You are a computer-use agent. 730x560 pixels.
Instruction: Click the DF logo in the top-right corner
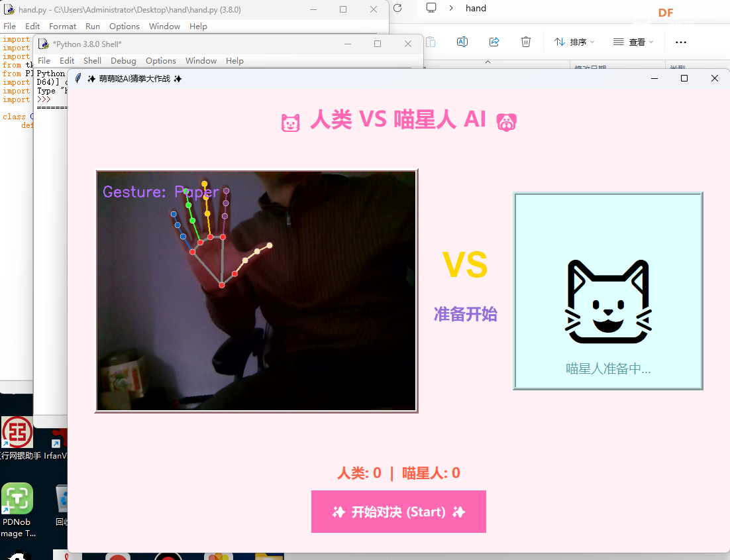pyautogui.click(x=665, y=12)
